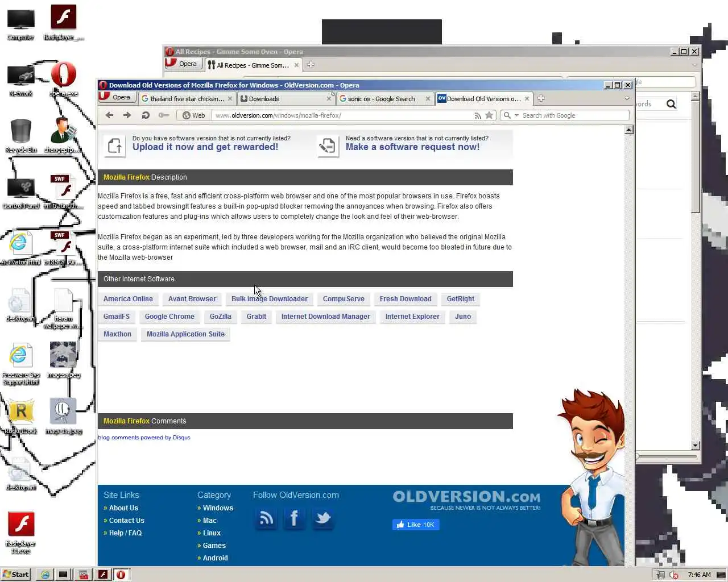Open the Google Chrome tag

[x=169, y=317]
